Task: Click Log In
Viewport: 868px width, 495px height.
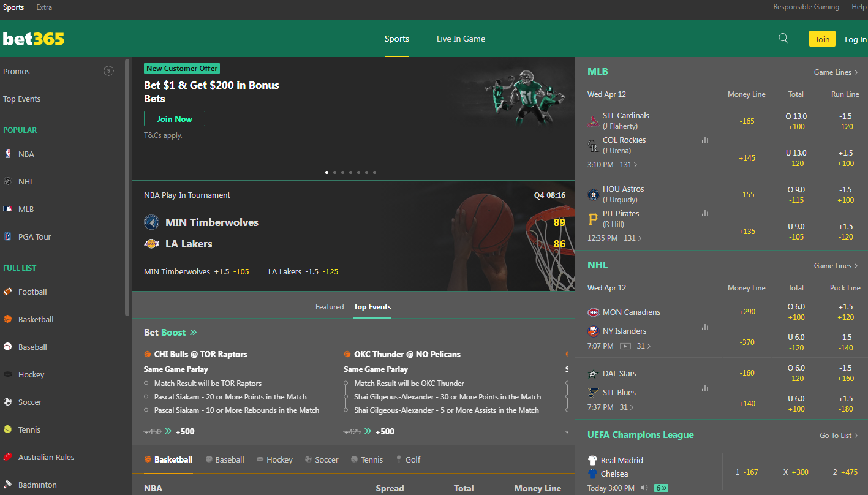Action: pyautogui.click(x=856, y=39)
